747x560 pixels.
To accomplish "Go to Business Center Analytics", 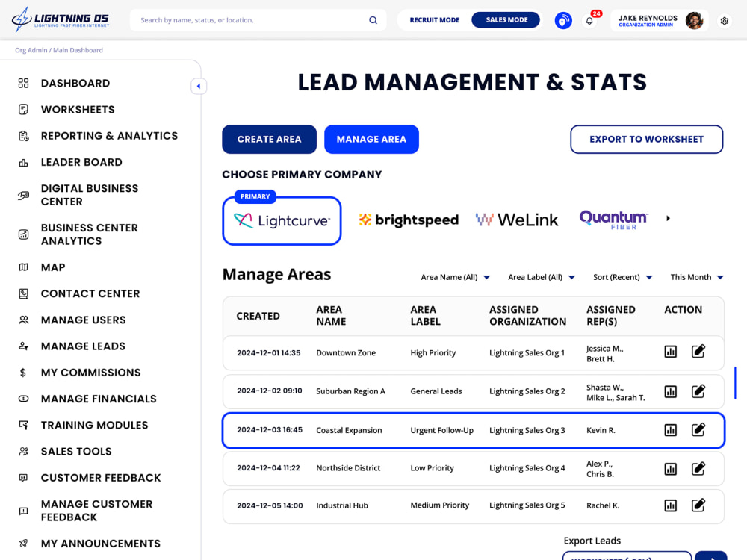I will point(89,234).
